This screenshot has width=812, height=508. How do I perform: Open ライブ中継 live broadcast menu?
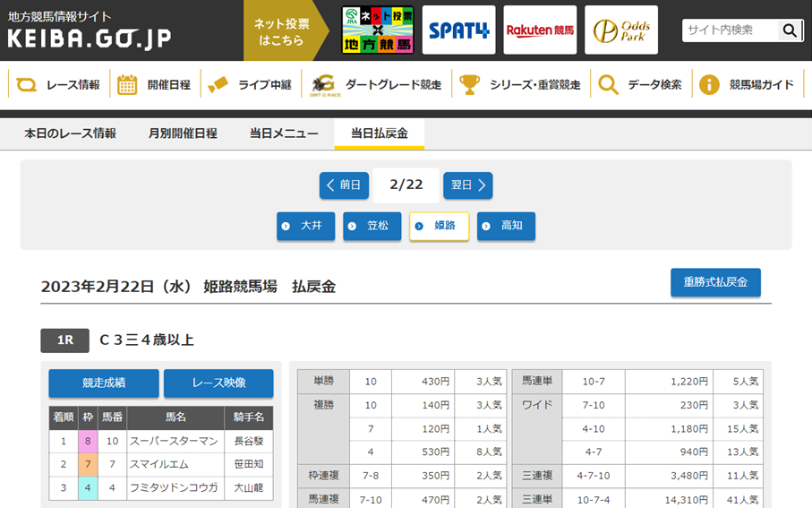click(250, 85)
